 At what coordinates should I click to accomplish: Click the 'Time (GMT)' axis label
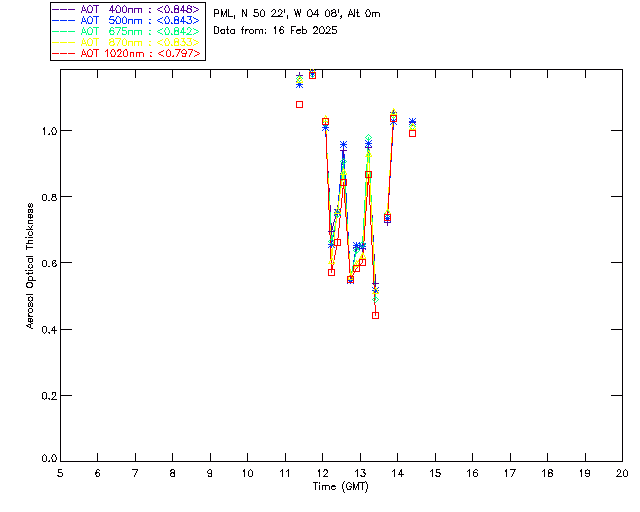(340, 485)
